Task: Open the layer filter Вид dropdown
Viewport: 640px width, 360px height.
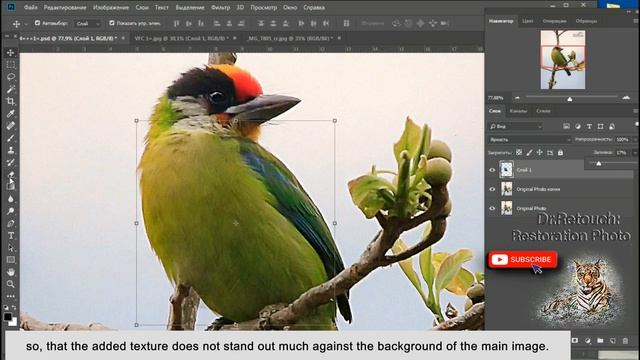Action: pyautogui.click(x=516, y=127)
